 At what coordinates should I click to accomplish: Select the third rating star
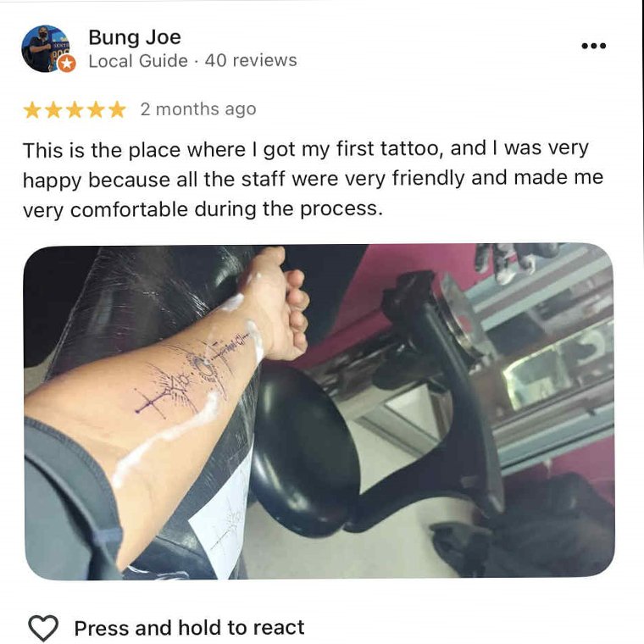coord(75,109)
